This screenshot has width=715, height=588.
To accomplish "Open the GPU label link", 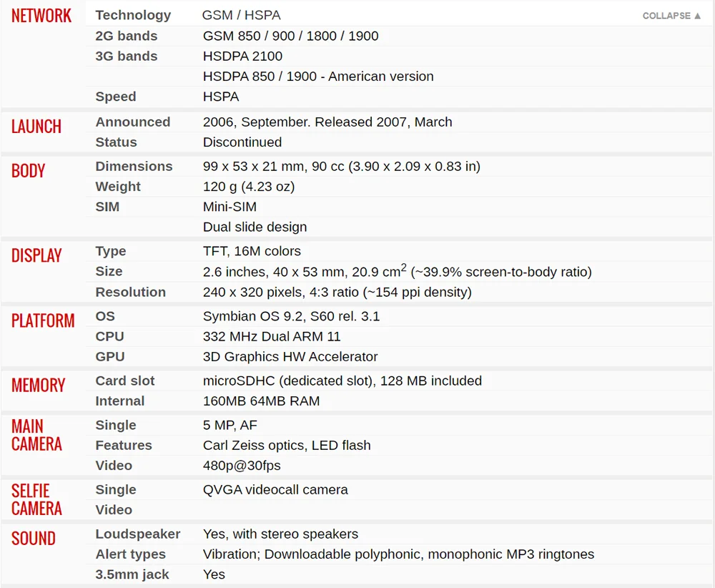I will [x=110, y=357].
